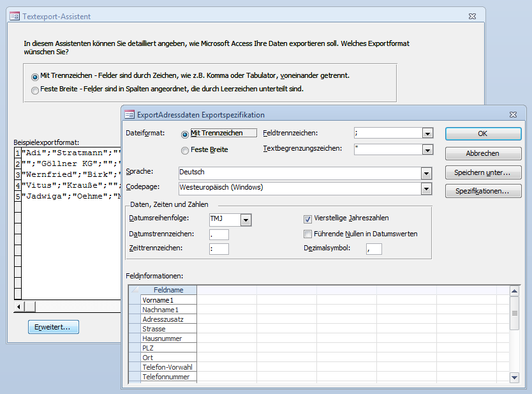Select 'Mit Trennzeichen' in Dateiformat

click(x=185, y=134)
